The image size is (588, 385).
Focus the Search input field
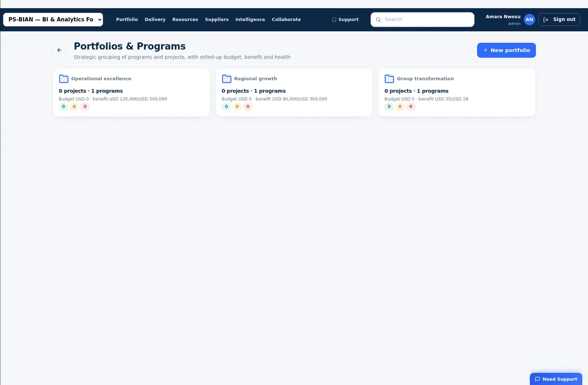pyautogui.click(x=422, y=20)
